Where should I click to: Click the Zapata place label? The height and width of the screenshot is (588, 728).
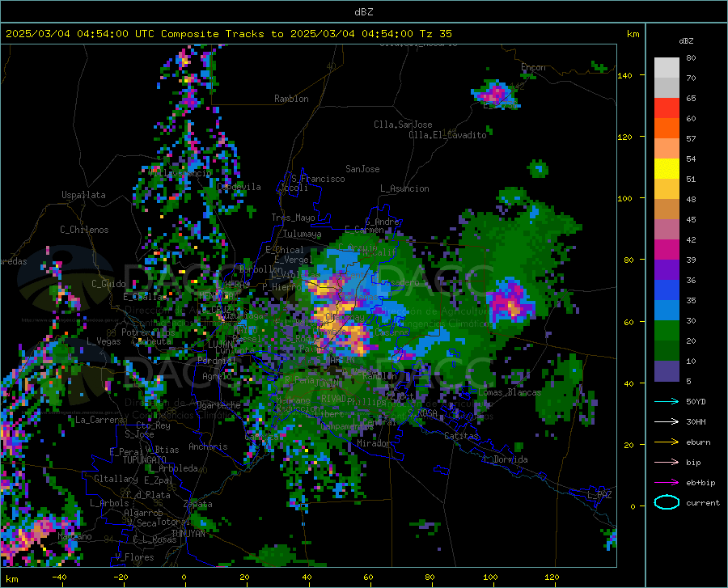198,504
